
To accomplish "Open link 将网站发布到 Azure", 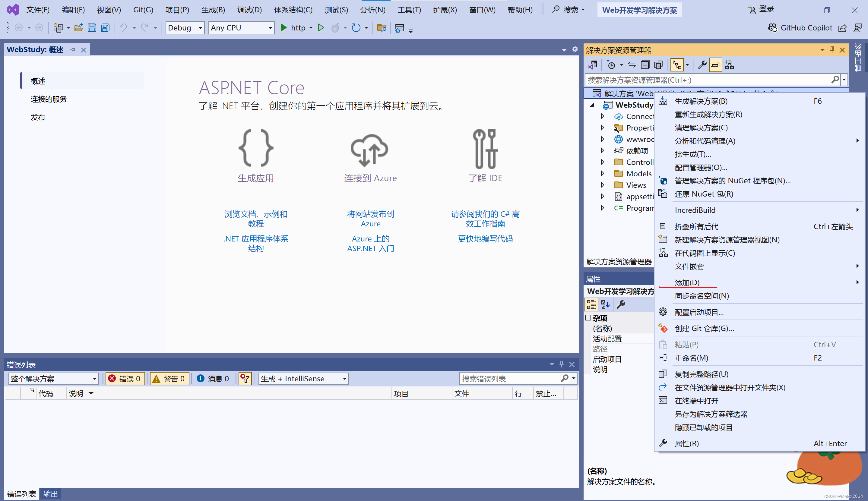I will (370, 219).
